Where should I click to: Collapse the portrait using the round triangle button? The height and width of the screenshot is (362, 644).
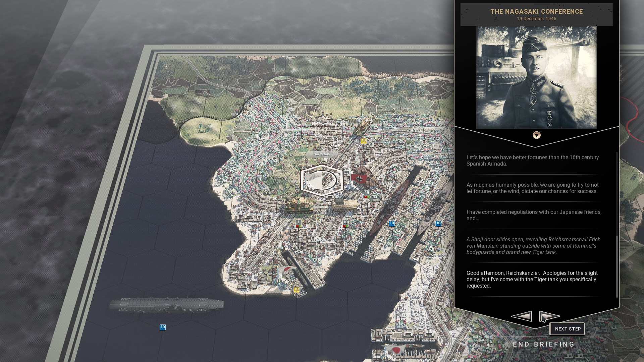537,135
